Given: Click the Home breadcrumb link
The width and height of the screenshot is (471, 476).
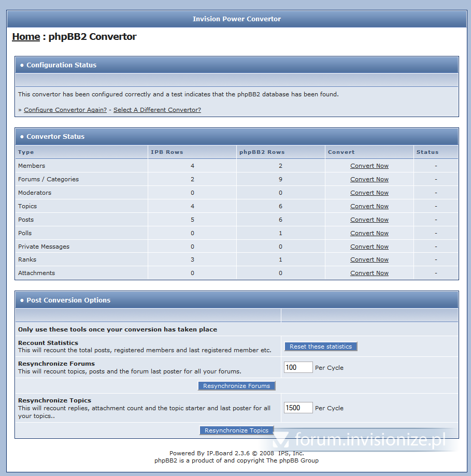Looking at the screenshot, I should click(x=26, y=37).
